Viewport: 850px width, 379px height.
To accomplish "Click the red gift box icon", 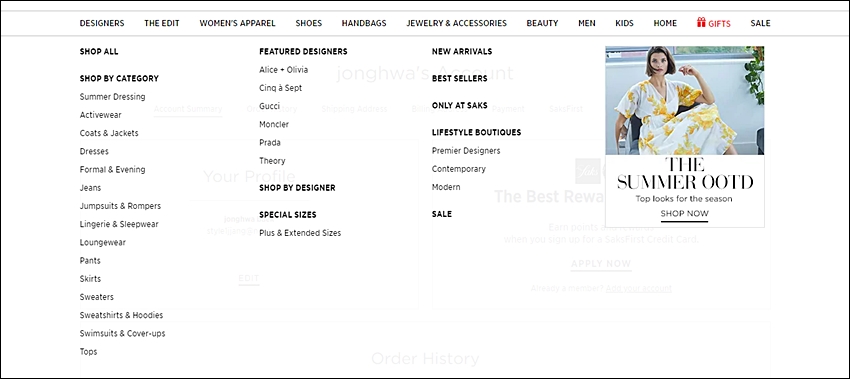I will pos(701,22).
